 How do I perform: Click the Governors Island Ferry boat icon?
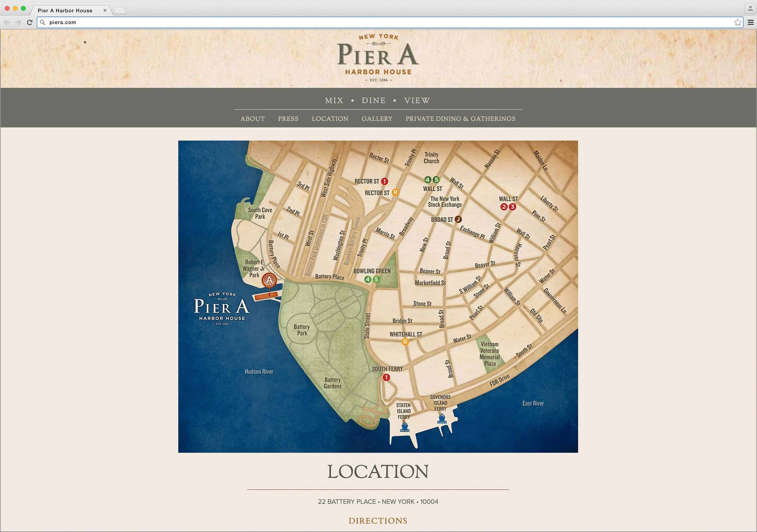[x=442, y=419]
